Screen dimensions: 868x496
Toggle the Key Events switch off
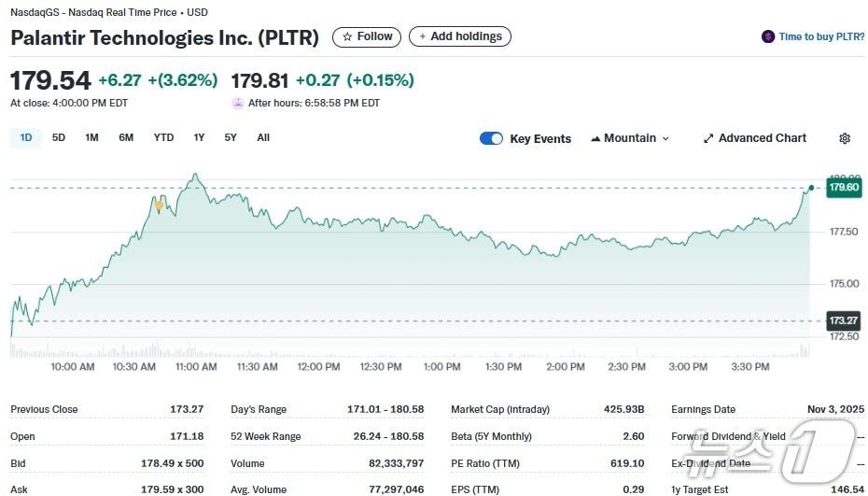pyautogui.click(x=491, y=138)
